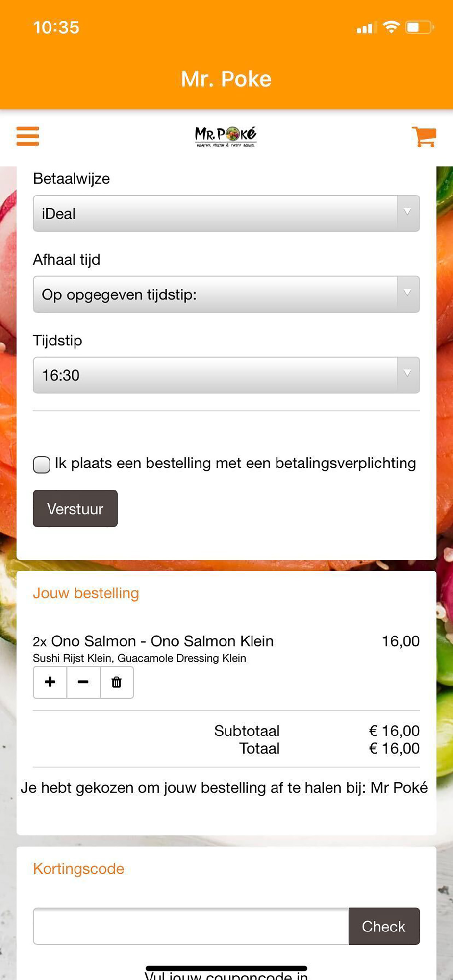The image size is (453, 980).
Task: Expand the Afhaal tijd dropdown
Action: coord(226,294)
